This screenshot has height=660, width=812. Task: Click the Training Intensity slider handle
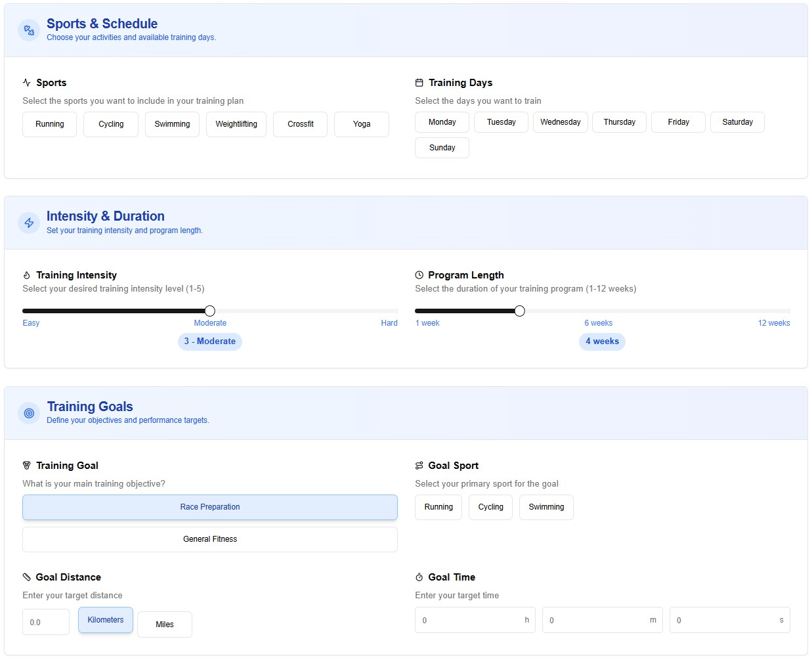tap(210, 311)
